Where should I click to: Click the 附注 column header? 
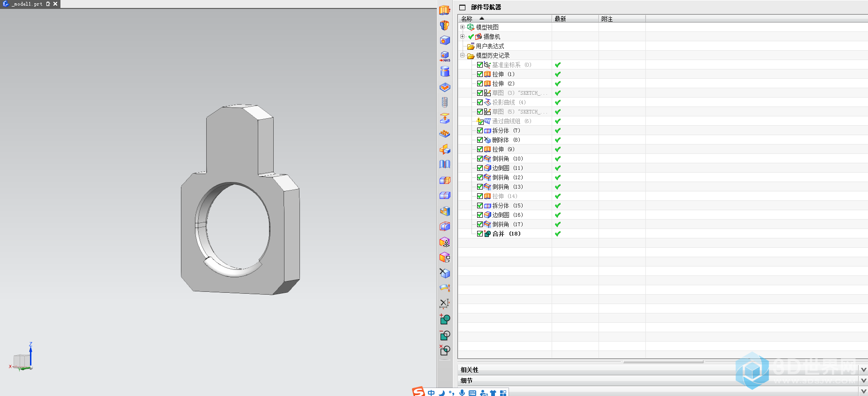pyautogui.click(x=622, y=19)
